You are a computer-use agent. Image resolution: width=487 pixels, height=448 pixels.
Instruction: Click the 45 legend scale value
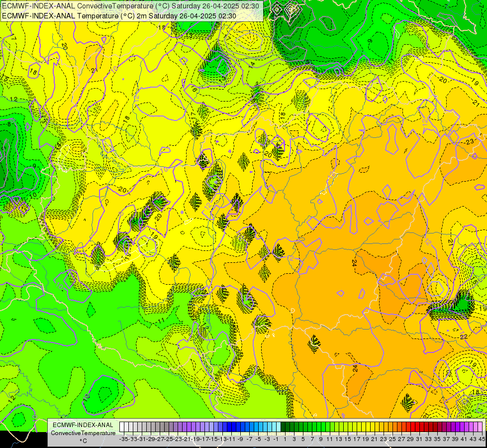point(482,440)
